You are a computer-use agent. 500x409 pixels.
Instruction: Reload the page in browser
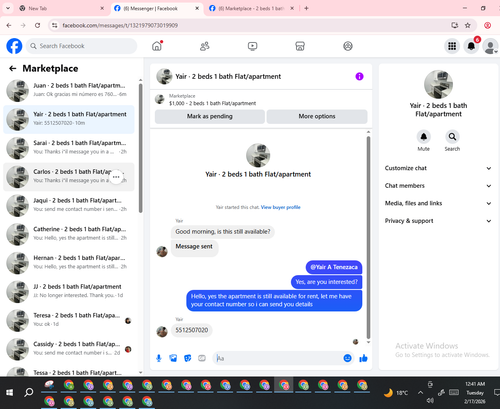[x=38, y=25]
